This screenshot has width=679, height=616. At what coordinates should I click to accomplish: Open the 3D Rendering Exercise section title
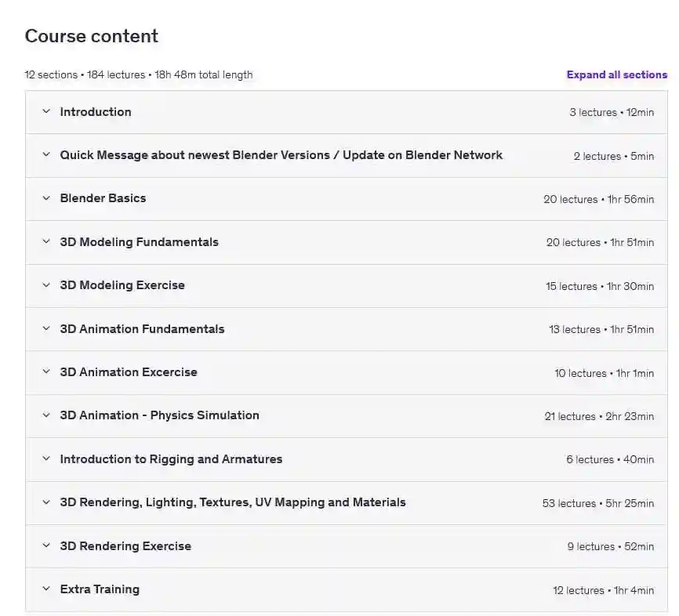125,546
